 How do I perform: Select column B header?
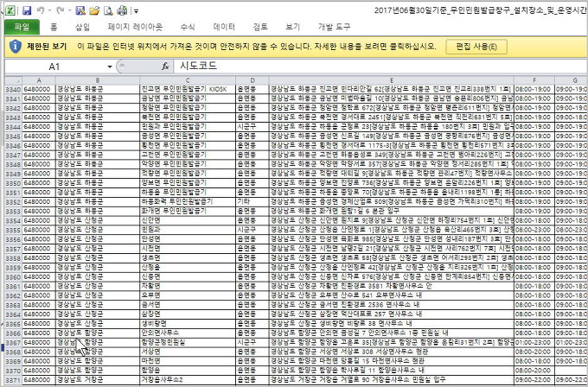[98, 80]
